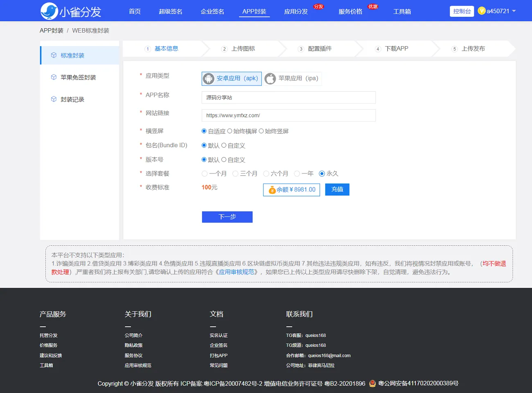The image size is (532, 393).
Task: Open the 超级签名 navigation tab
Action: [x=171, y=11]
